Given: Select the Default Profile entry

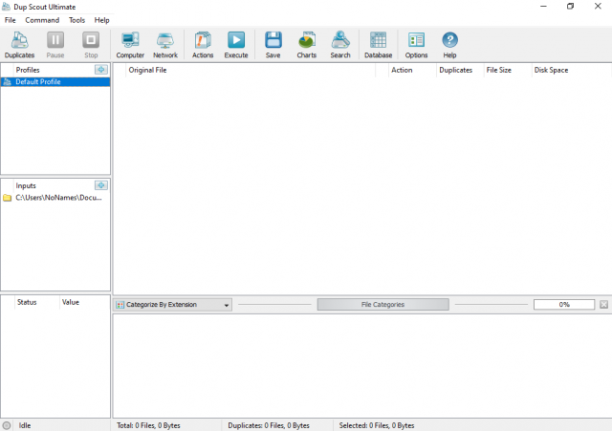Looking at the screenshot, I should [55, 82].
